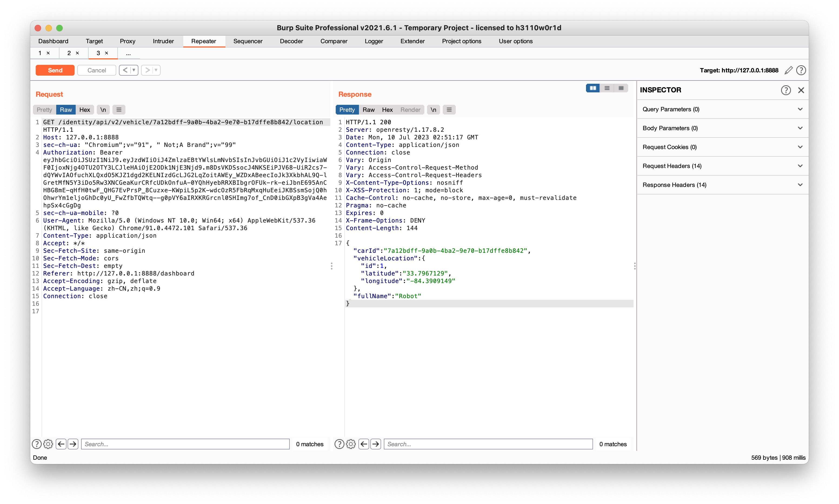Open history back dropdown arrow
This screenshot has width=839, height=504.
coord(134,70)
